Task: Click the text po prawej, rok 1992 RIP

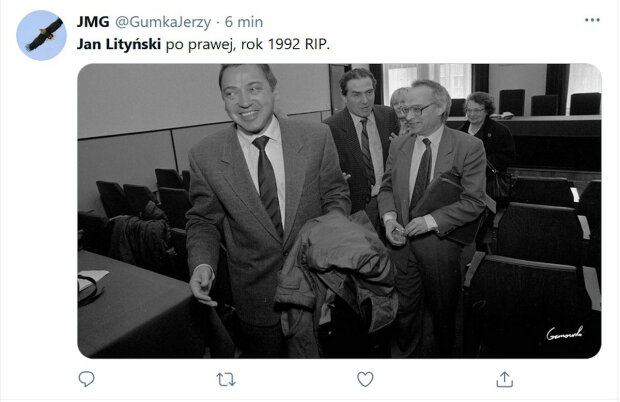Action: pos(248,44)
